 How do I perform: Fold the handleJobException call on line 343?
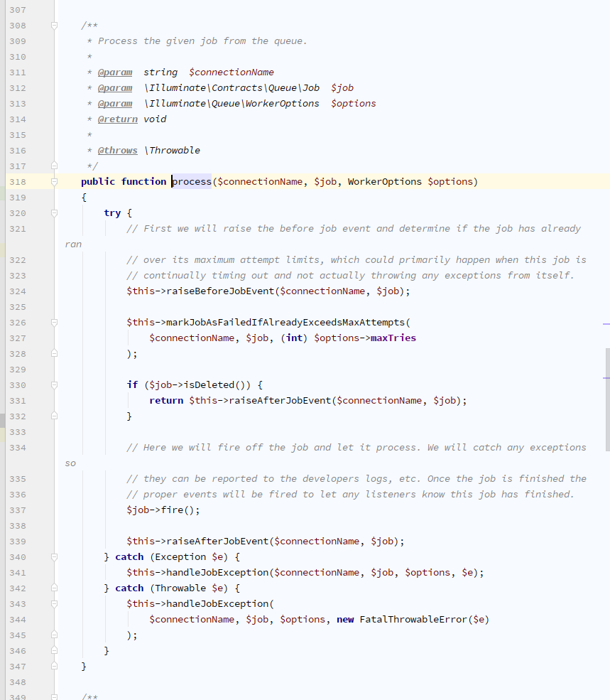(54, 603)
